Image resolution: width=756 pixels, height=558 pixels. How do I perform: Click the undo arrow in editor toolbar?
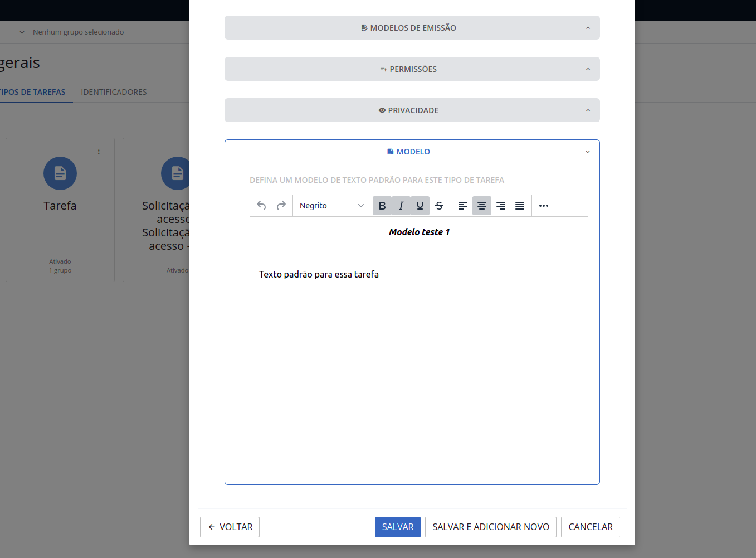tap(261, 206)
